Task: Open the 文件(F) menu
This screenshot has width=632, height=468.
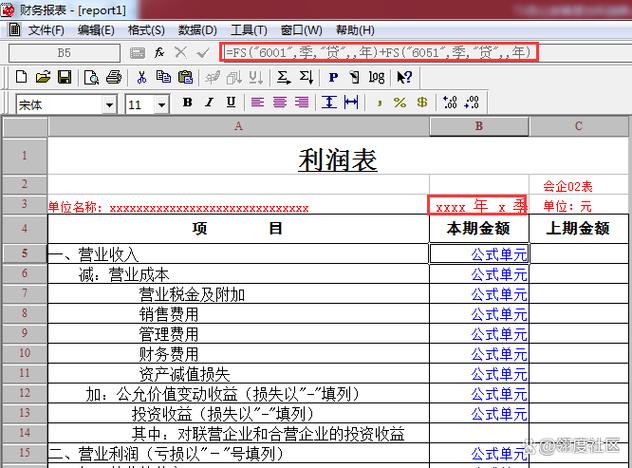Action: (x=46, y=30)
